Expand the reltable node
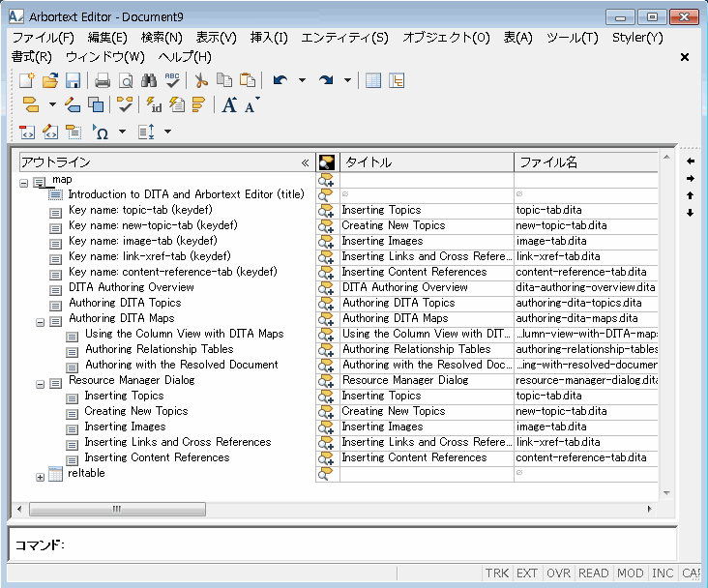708x588 pixels. tap(41, 477)
